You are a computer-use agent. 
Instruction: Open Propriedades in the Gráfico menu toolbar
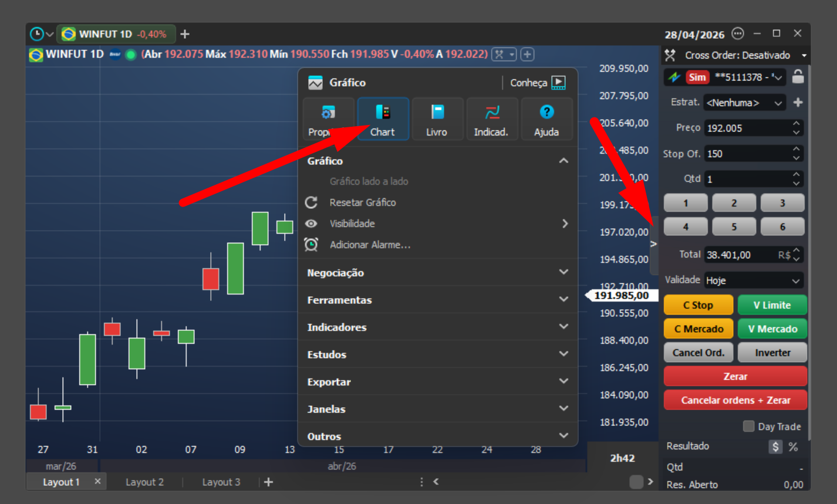(328, 119)
